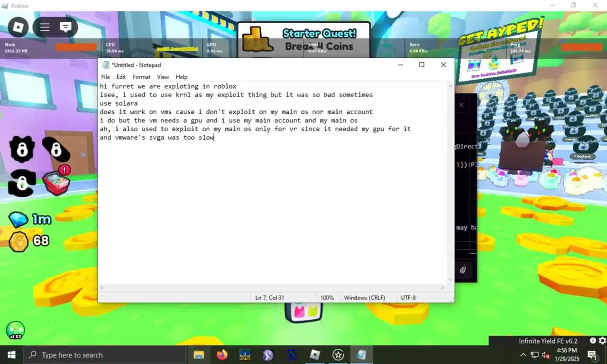Viewport: 607px width, 364px height.
Task: Click the '68' coin count
Action: pos(41,241)
